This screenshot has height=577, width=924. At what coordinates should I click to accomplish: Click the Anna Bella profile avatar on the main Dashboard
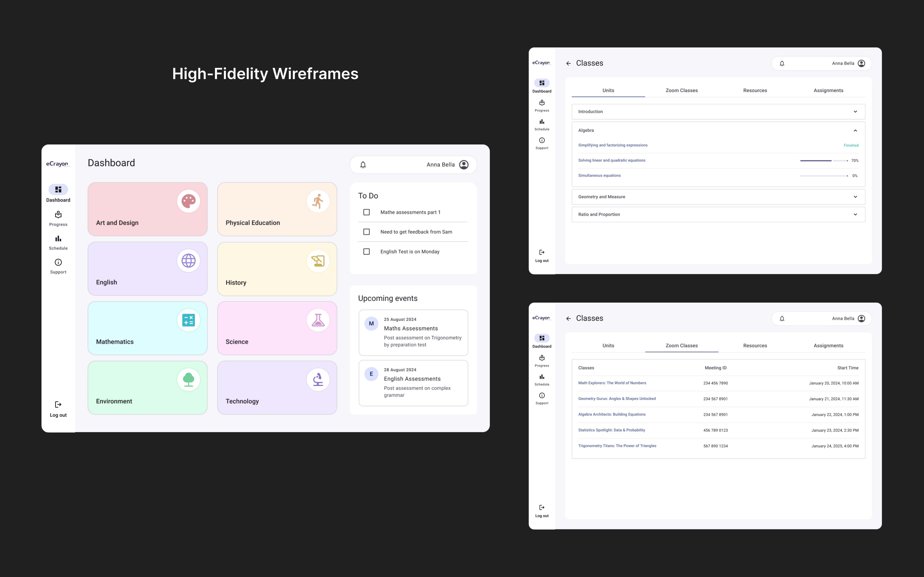[463, 165]
